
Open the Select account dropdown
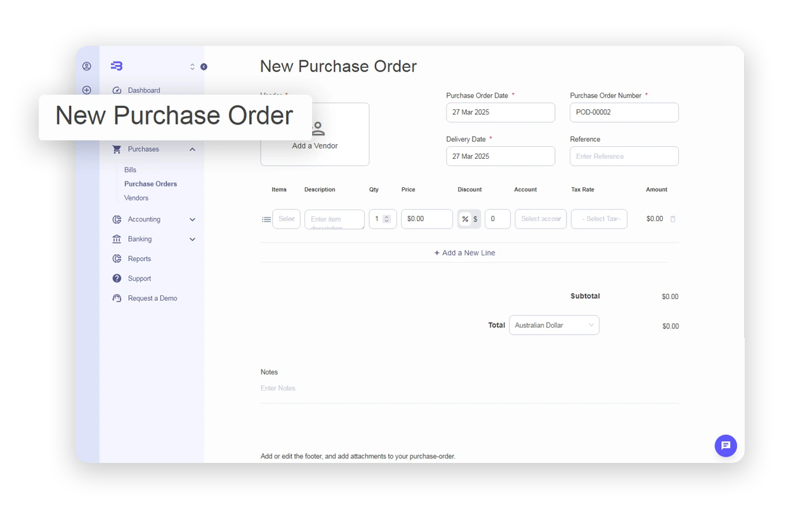(540, 219)
